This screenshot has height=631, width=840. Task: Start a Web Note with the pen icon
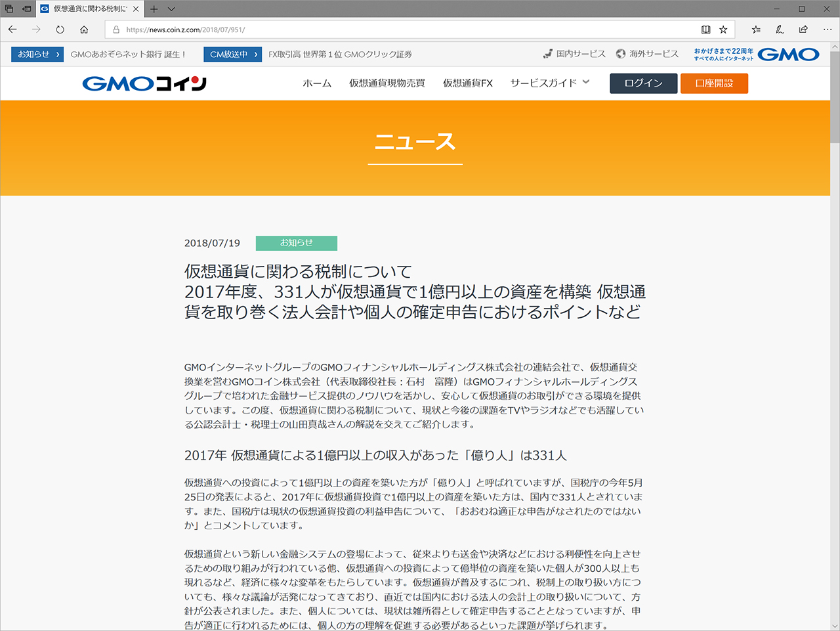pos(779,30)
